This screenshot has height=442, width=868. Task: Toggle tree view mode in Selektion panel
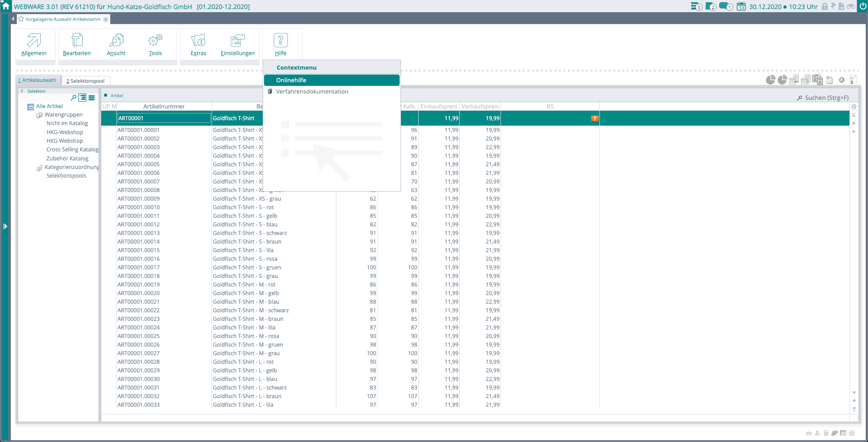tap(82, 98)
